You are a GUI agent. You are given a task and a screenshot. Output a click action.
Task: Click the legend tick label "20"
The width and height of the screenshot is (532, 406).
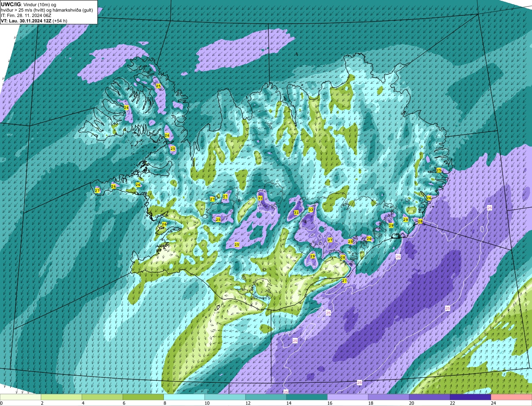[x=411, y=403]
